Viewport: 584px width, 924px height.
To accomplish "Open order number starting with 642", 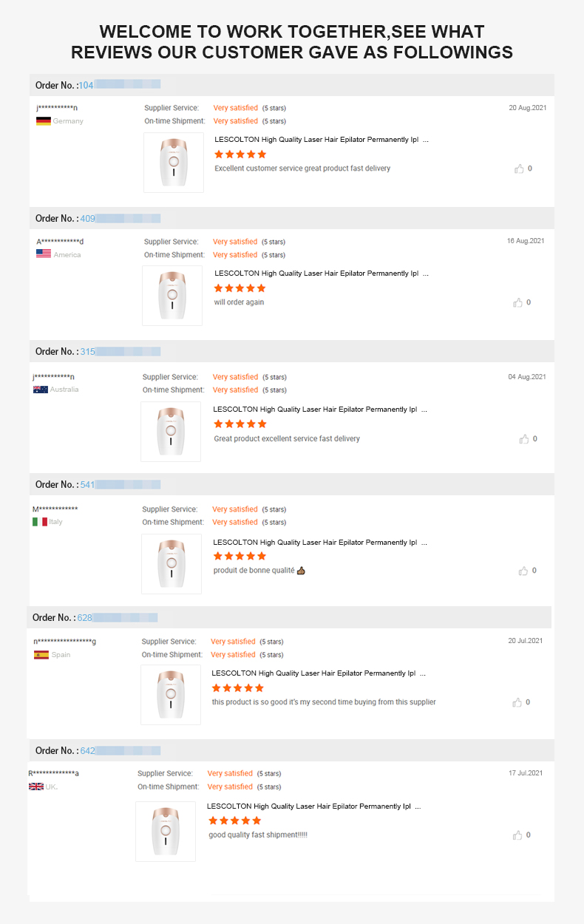I will pos(120,750).
